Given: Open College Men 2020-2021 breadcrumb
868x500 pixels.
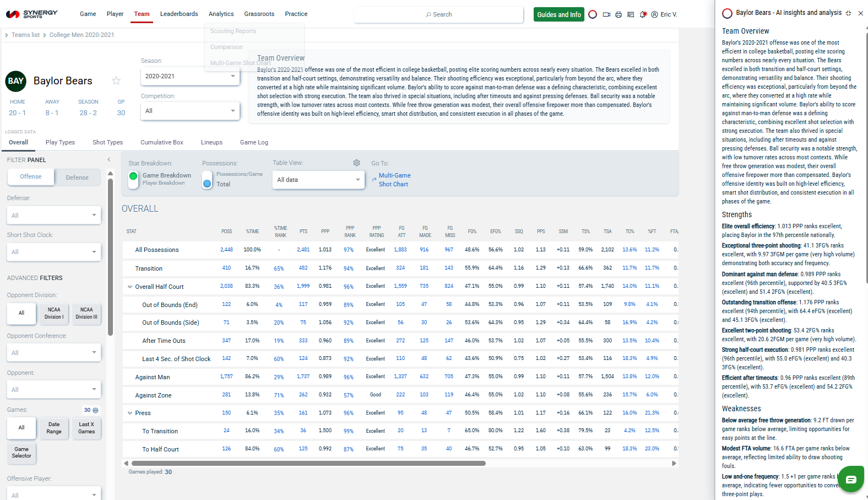Looking at the screenshot, I should 82,35.
